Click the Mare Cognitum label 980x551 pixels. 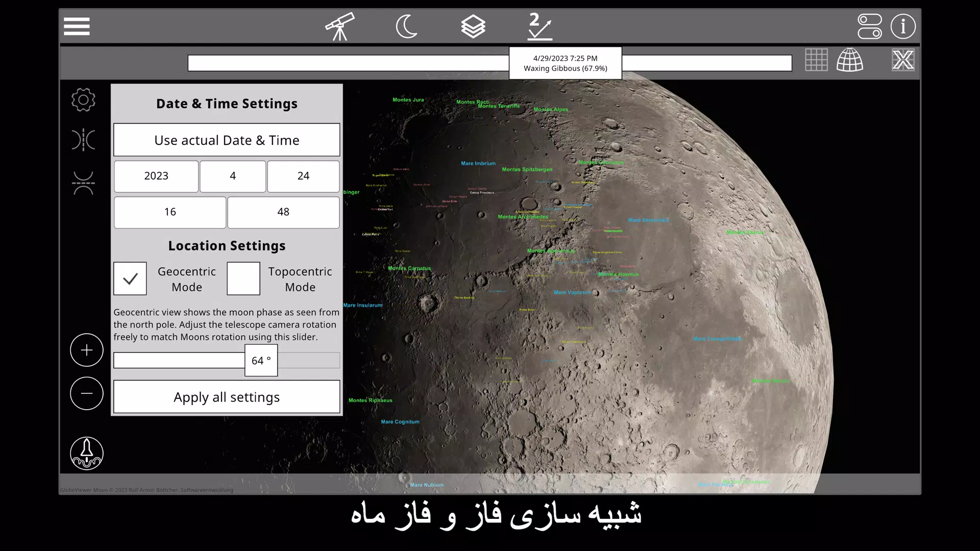[400, 422]
